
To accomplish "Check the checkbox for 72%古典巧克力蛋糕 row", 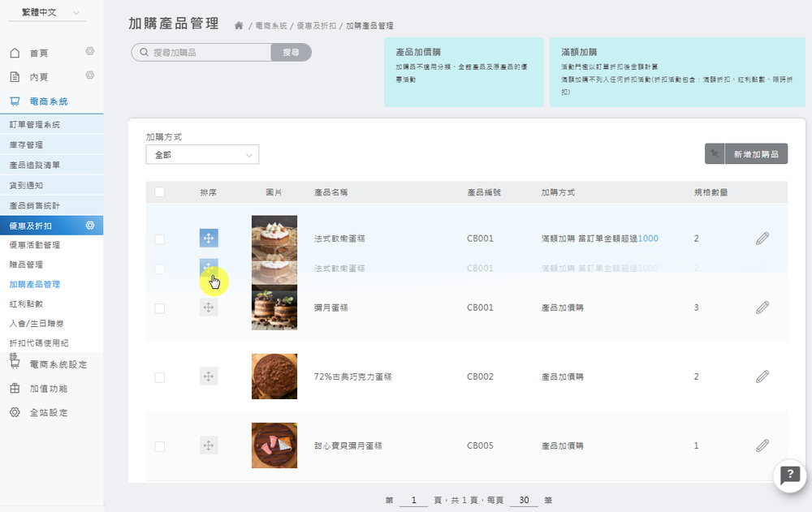I will pos(160,377).
